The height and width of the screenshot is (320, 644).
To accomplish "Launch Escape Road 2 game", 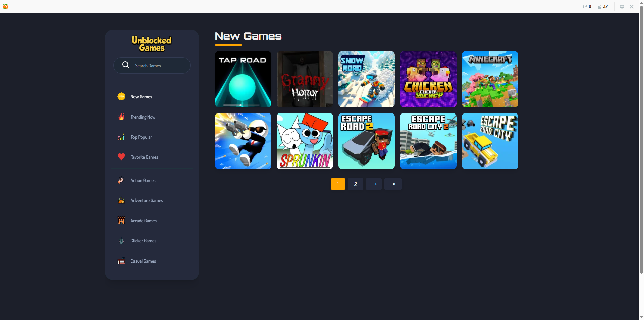I will (x=367, y=141).
